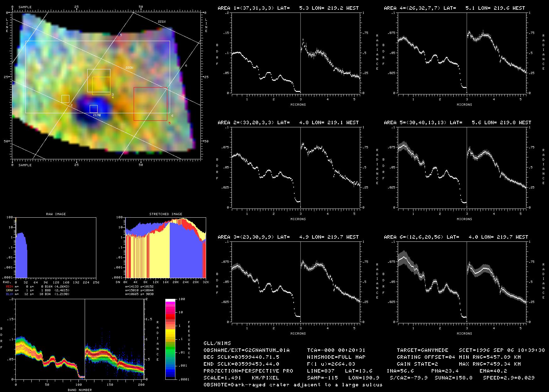Click the GRATING OFFSET=04 field
The image size is (549, 392).
(x=426, y=357)
